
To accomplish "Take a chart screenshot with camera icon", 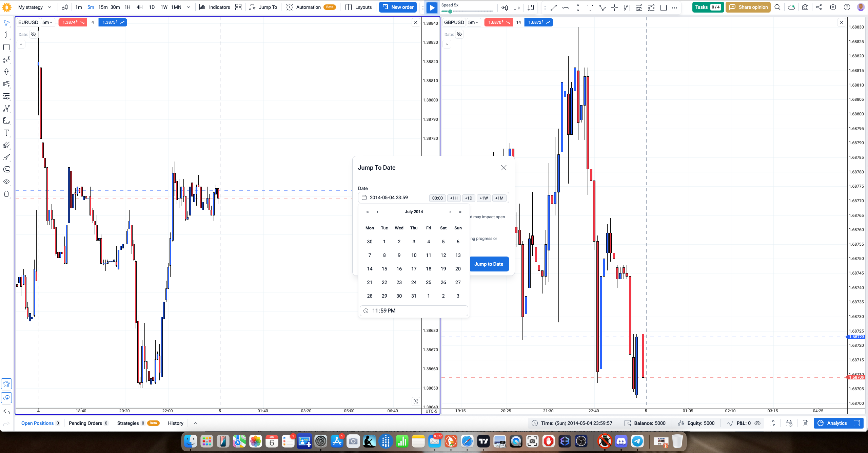I will (805, 7).
